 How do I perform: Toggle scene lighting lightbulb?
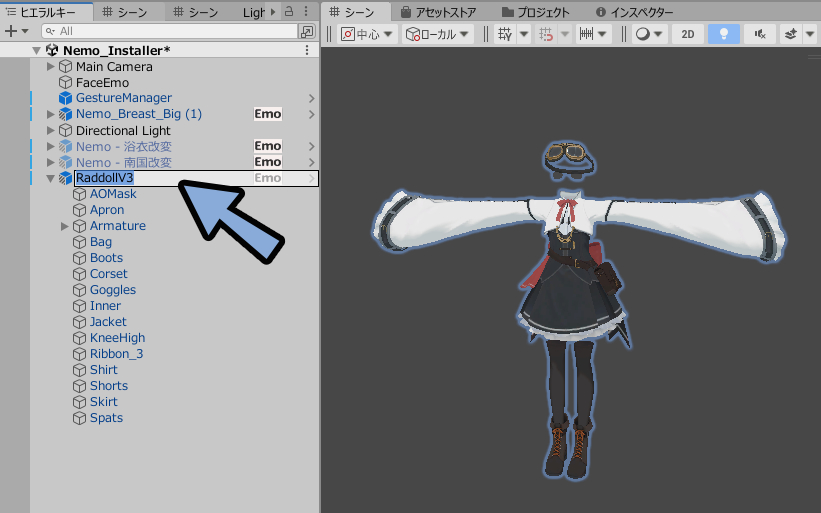click(723, 34)
